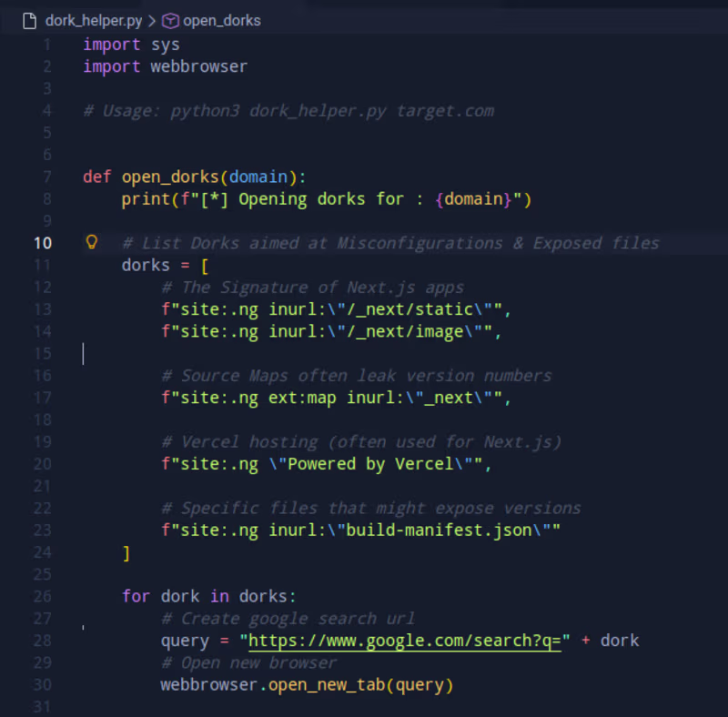
Task: Click the file icon before dork_helper.py
Action: (x=28, y=20)
